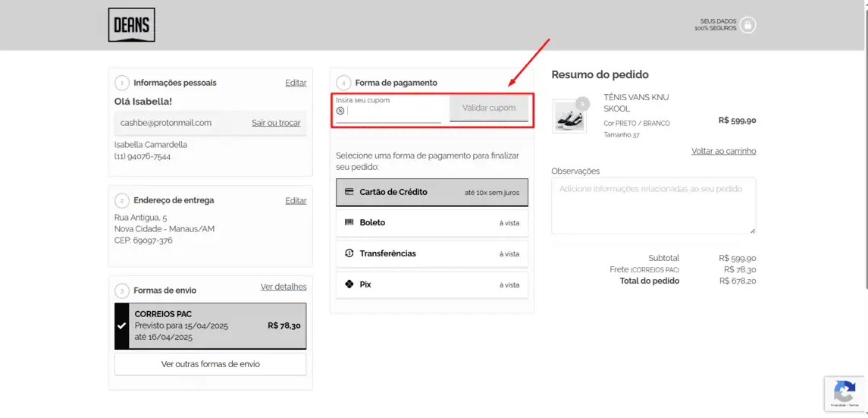The image size is (868, 418).
Task: Click the email cashbe@protonmail.com
Action: click(x=166, y=123)
